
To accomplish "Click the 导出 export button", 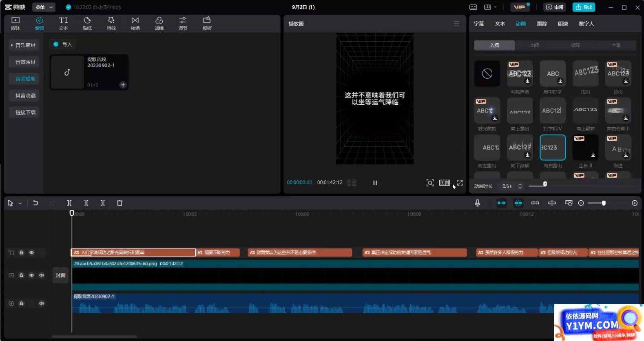I will click(x=584, y=7).
